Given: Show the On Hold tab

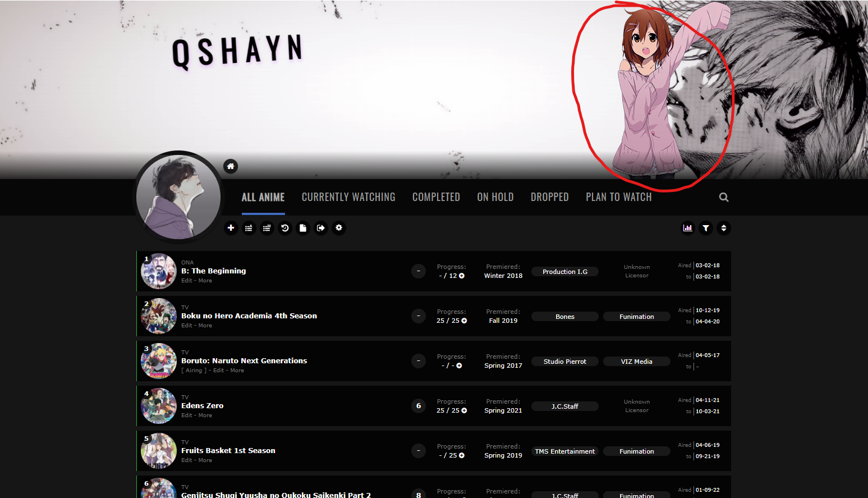Looking at the screenshot, I should coord(495,197).
